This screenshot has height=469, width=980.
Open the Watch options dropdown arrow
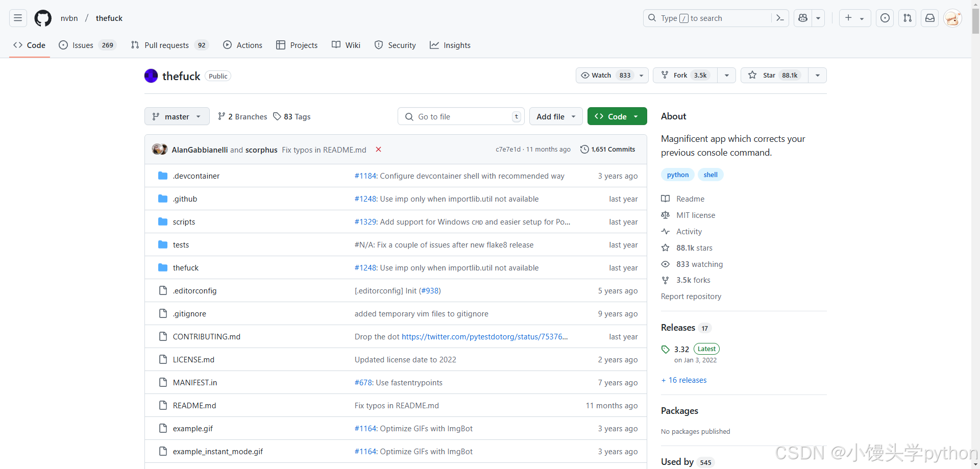click(642, 76)
